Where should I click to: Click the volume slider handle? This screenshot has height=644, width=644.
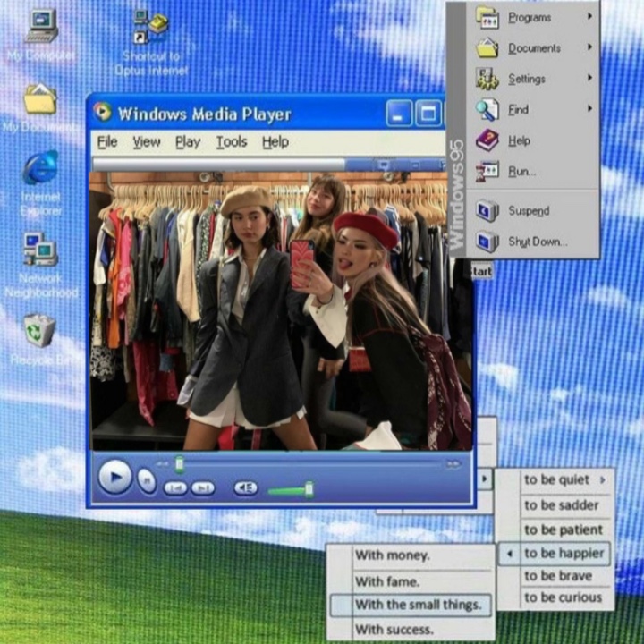pyautogui.click(x=309, y=488)
